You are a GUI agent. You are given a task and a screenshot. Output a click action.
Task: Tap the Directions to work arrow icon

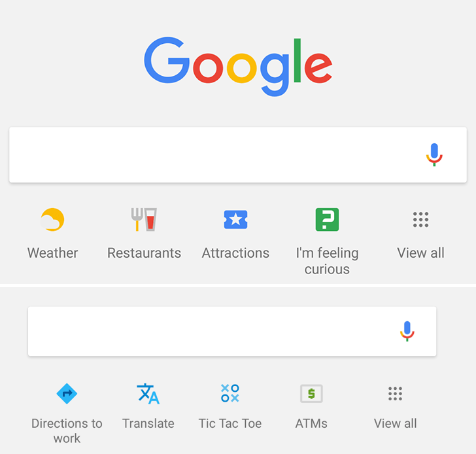click(x=67, y=394)
